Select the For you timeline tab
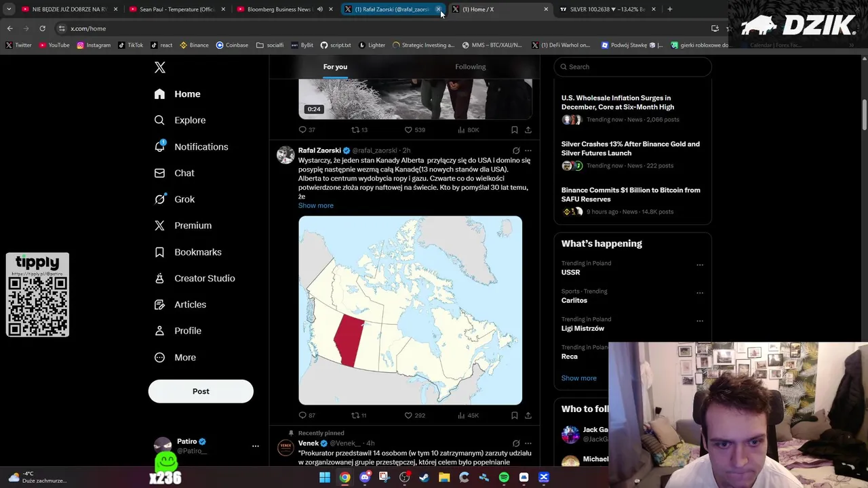This screenshot has width=868, height=488. click(335, 66)
